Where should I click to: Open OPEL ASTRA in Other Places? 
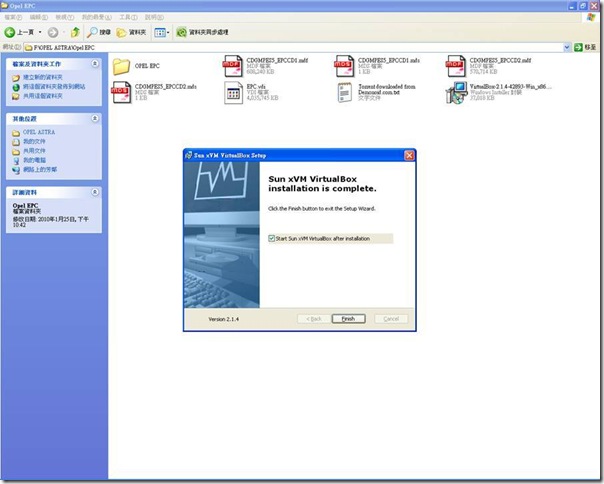click(x=39, y=132)
